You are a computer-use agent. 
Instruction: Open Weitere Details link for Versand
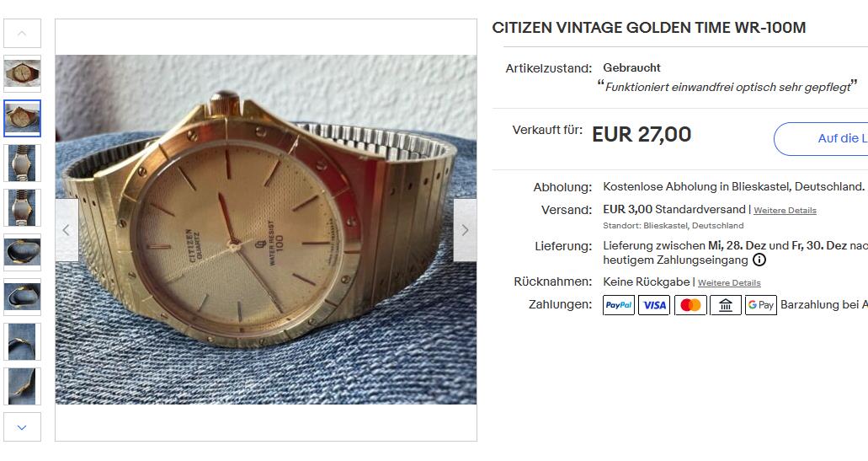click(785, 211)
